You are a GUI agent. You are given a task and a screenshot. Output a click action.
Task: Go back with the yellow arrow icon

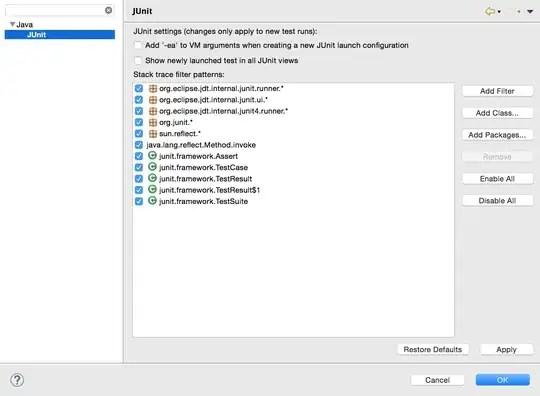click(490, 11)
